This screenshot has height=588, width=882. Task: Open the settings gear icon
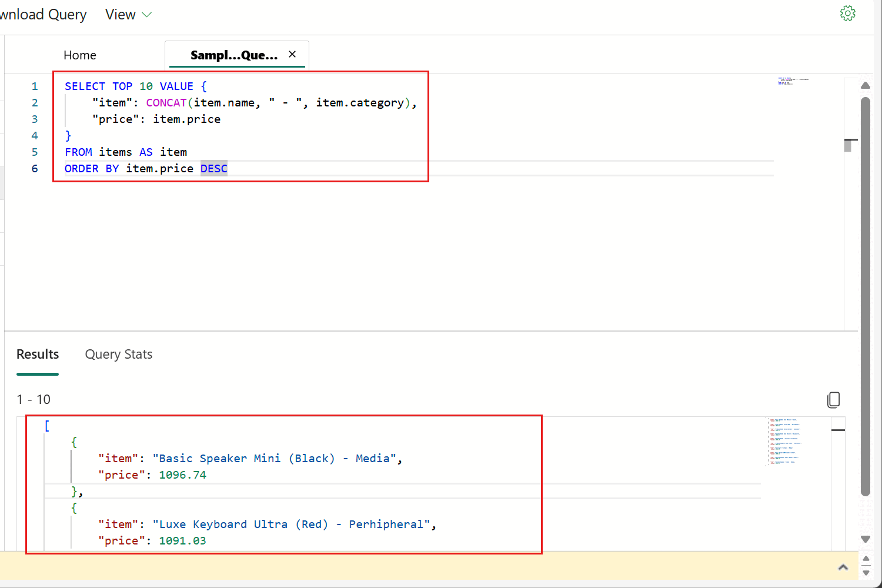pos(847,14)
